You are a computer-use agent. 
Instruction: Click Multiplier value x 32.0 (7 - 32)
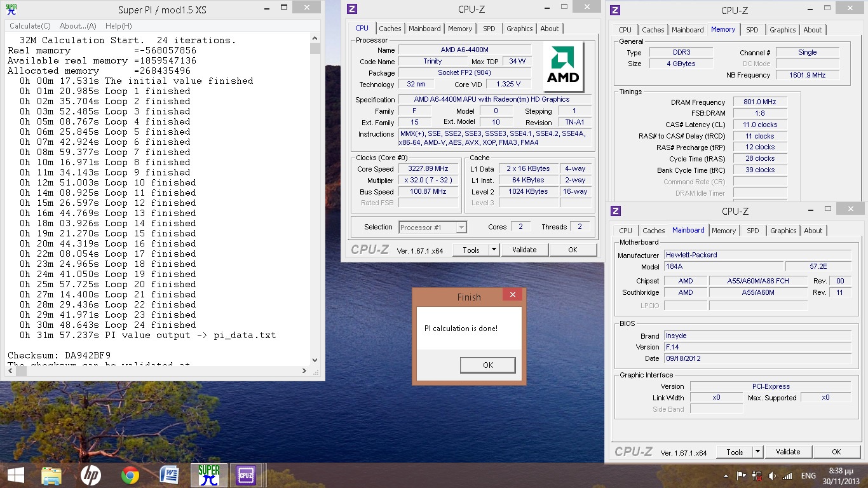point(428,180)
